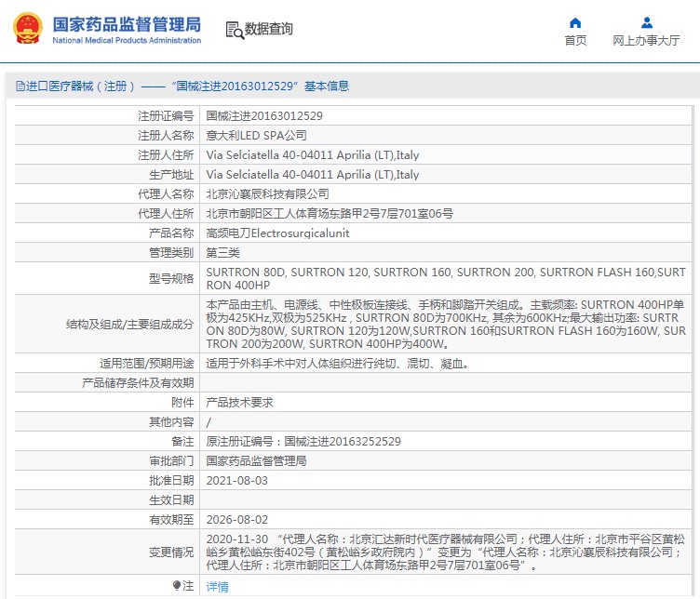Screen dimensions: 700x599
Task: Go to 首页 text link
Action: click(x=575, y=41)
